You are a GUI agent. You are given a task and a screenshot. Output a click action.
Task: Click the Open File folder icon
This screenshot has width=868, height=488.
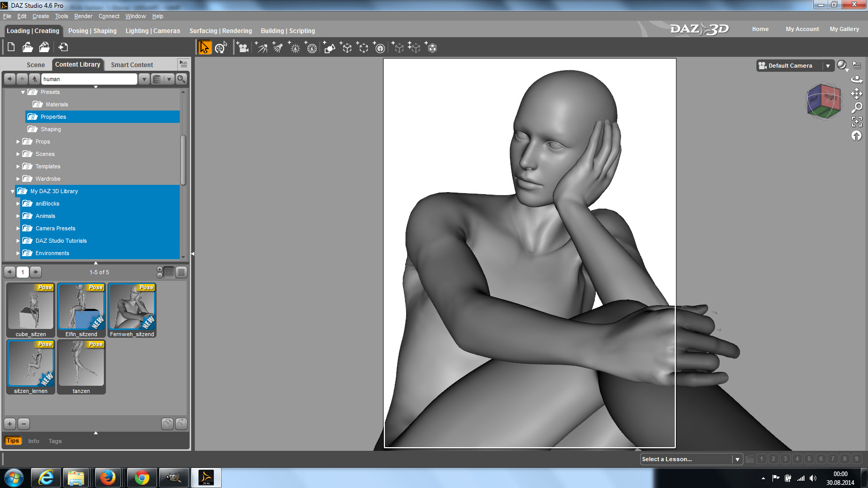click(27, 48)
